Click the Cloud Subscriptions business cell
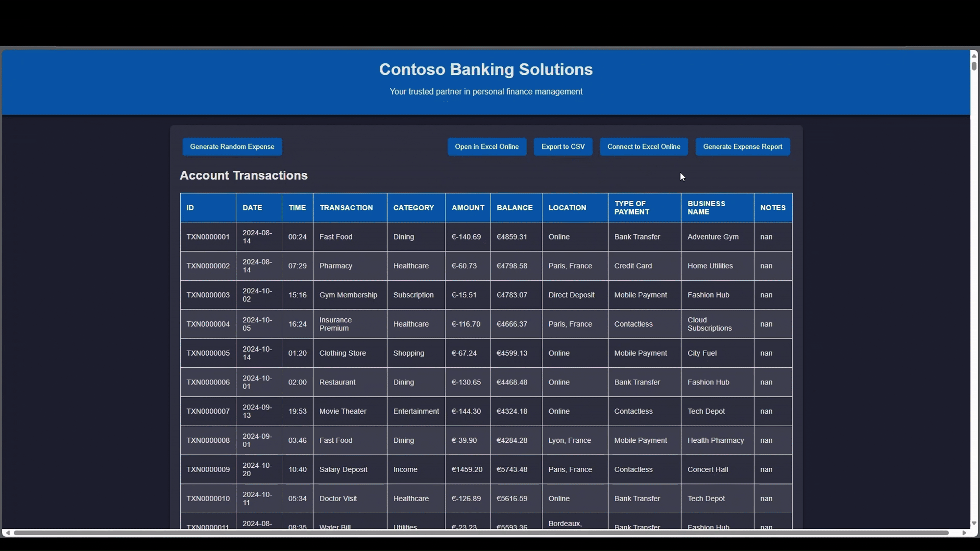Viewport: 980px width, 551px height. click(717, 324)
